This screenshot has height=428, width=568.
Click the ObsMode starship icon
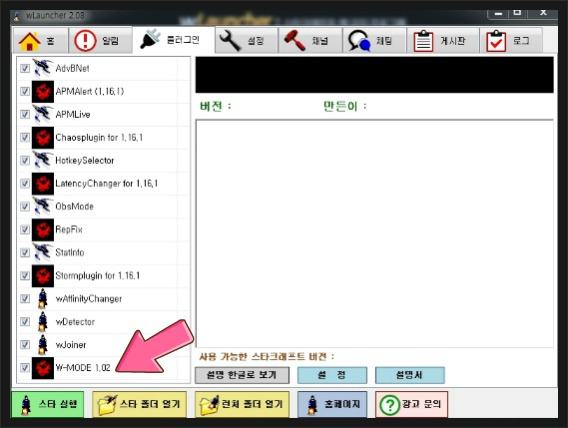(43, 206)
